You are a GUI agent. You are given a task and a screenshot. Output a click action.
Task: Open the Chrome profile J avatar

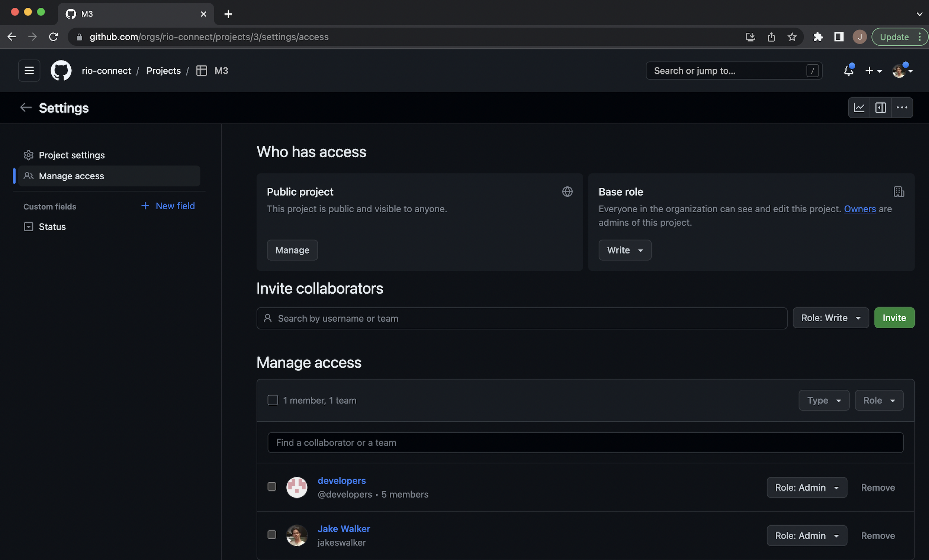click(859, 37)
